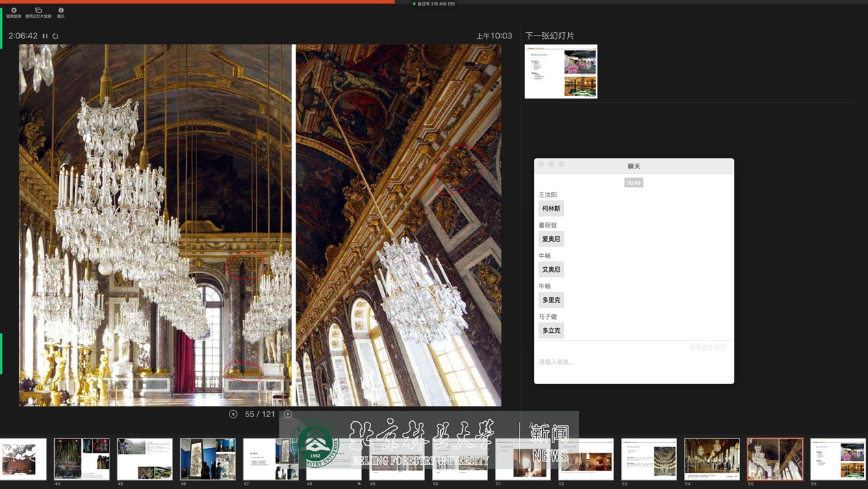The height and width of the screenshot is (489, 868).
Task: Click the End Show (结束放映) icon
Action: click(x=14, y=11)
